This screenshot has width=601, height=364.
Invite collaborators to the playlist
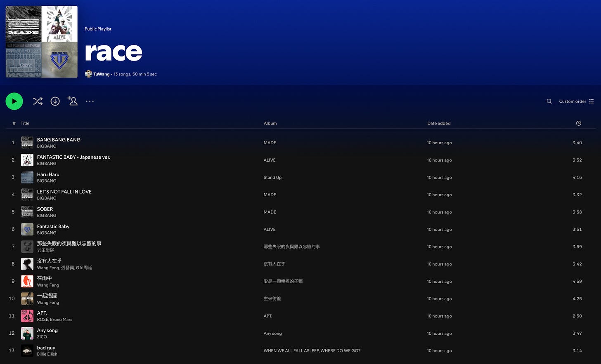click(73, 101)
